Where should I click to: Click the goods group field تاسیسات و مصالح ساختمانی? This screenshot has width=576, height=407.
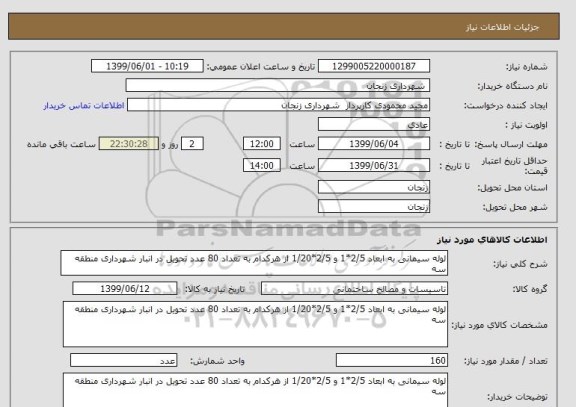[x=354, y=289]
